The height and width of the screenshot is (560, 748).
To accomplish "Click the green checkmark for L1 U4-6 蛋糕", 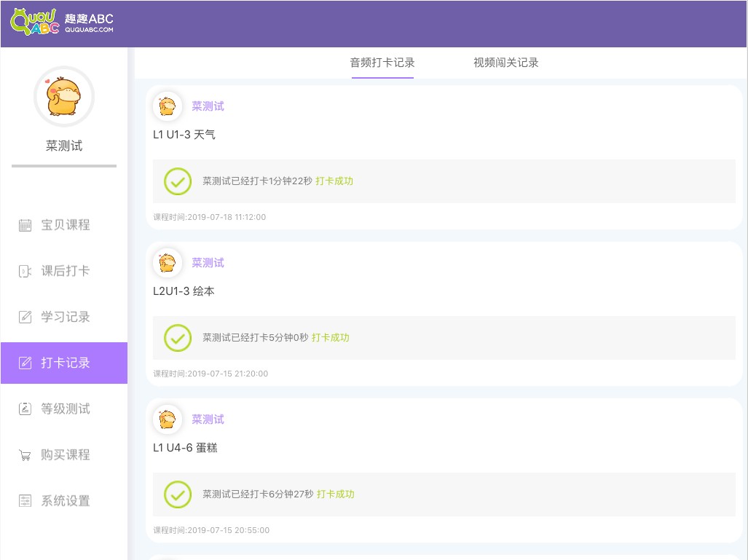I will [178, 494].
